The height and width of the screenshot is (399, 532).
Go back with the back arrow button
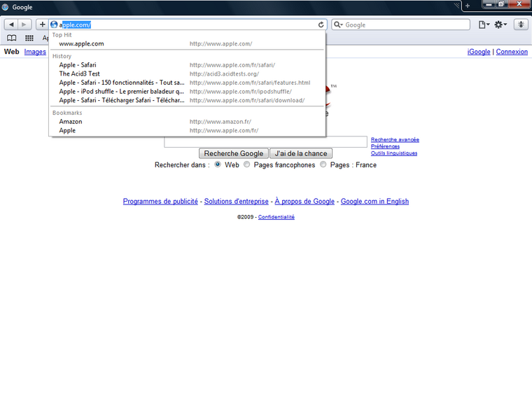tap(11, 24)
